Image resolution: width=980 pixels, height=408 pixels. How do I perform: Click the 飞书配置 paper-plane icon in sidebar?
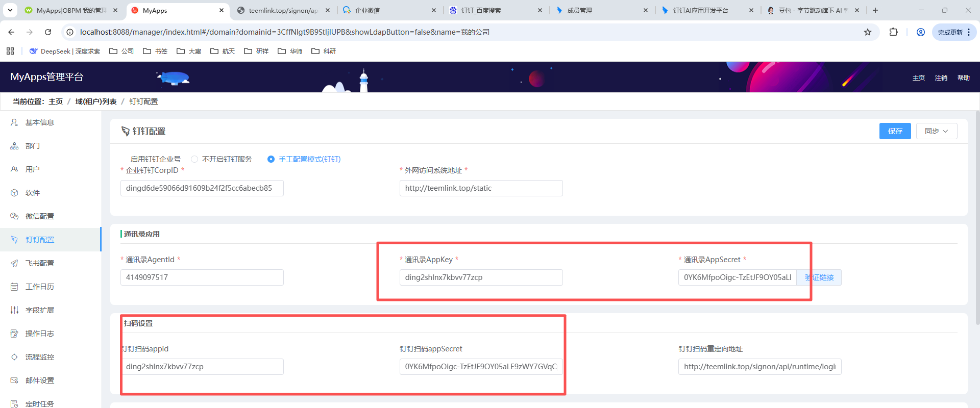14,263
